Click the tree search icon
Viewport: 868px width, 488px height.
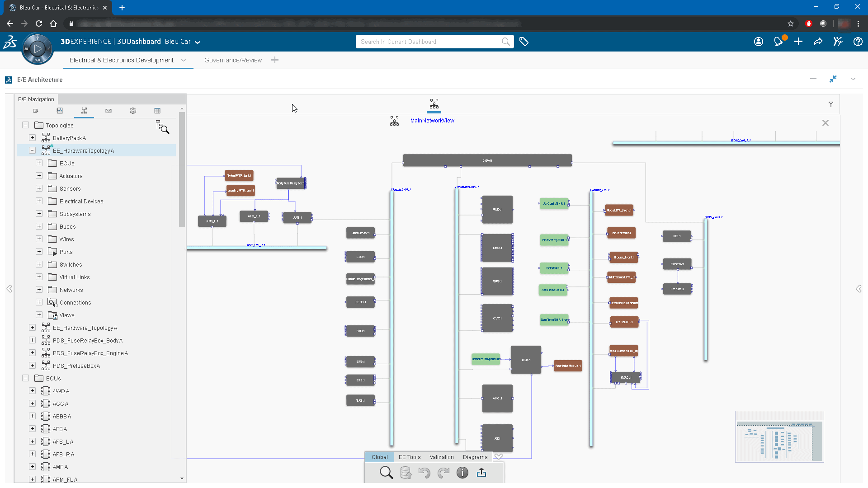[x=162, y=127]
